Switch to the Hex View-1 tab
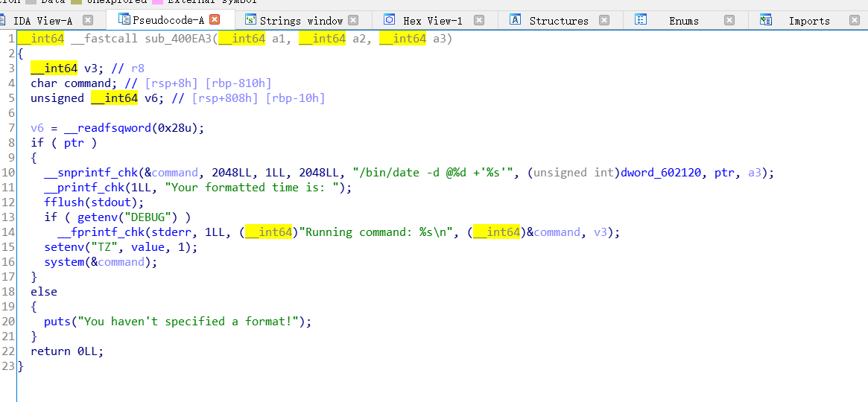The width and height of the screenshot is (868, 402). (x=432, y=20)
